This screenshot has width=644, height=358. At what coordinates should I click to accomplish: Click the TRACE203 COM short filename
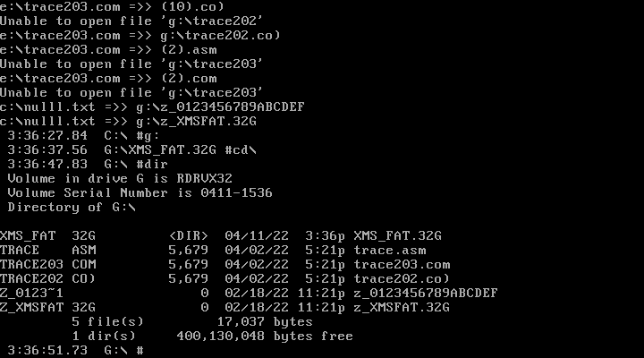47,265
